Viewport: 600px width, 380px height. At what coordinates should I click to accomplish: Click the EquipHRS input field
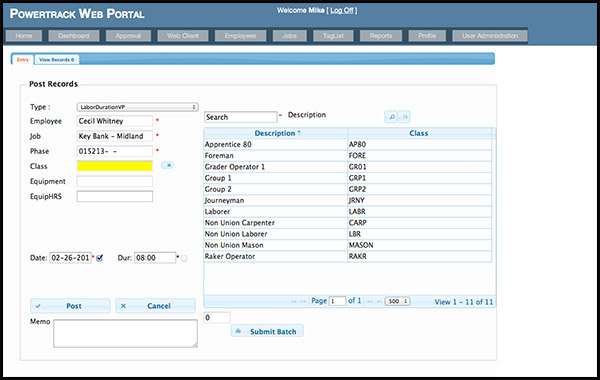[x=115, y=196]
